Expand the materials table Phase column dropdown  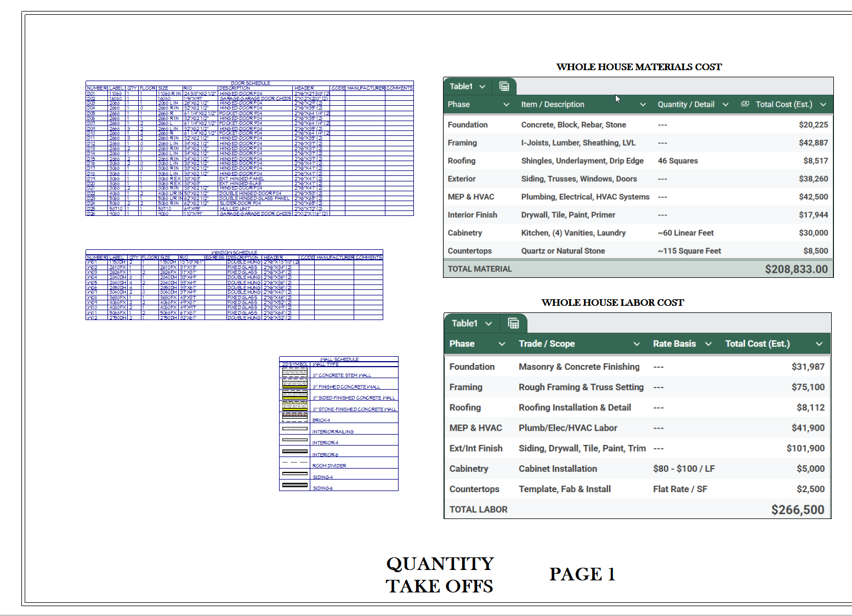(x=506, y=105)
